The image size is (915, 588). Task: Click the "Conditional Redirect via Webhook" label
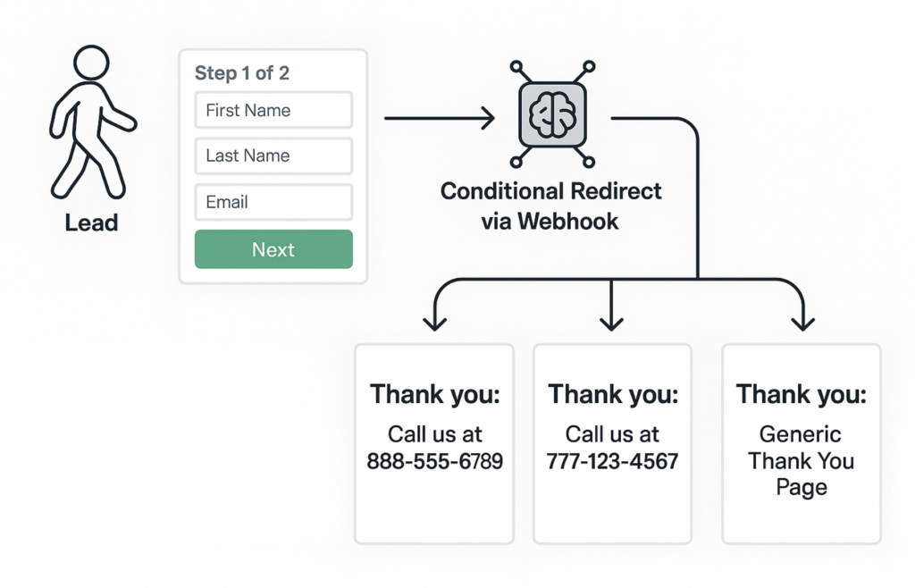(x=550, y=206)
